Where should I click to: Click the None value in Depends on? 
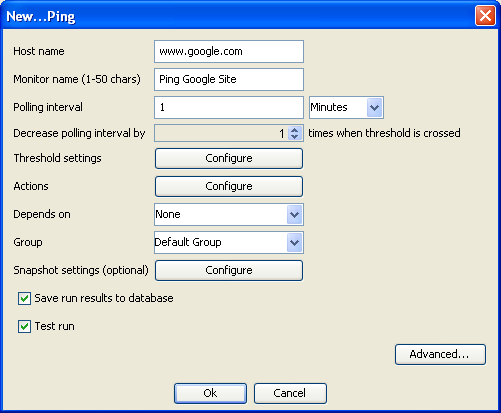pos(168,214)
